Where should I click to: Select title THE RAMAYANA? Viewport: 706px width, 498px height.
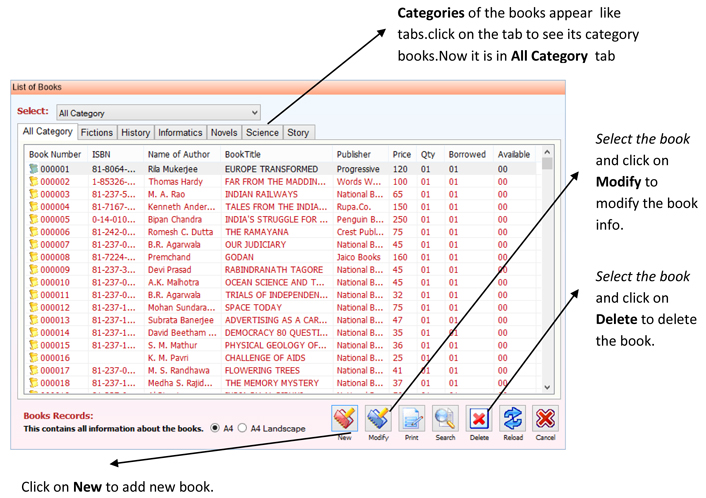click(x=257, y=232)
